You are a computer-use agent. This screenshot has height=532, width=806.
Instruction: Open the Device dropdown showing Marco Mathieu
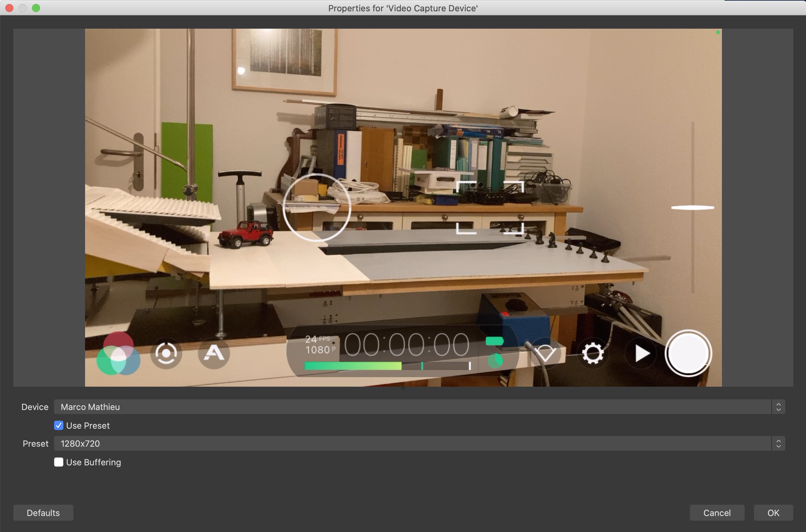(412, 407)
